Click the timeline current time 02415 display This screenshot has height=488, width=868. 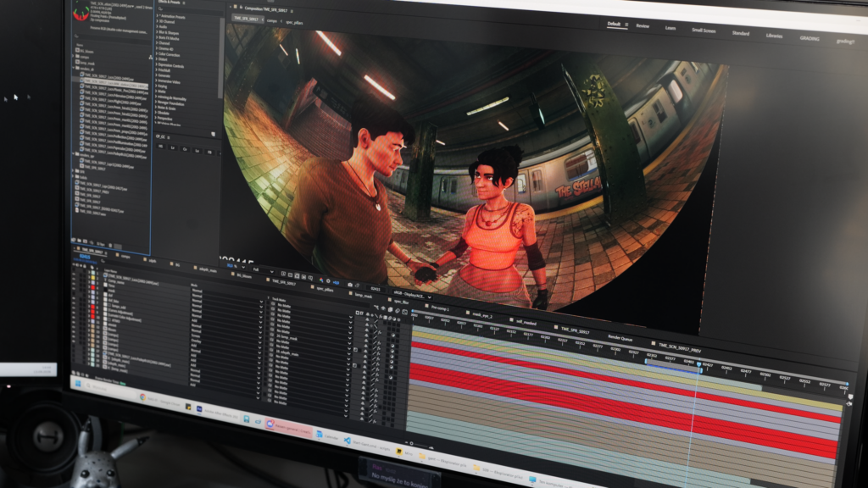tap(85, 257)
